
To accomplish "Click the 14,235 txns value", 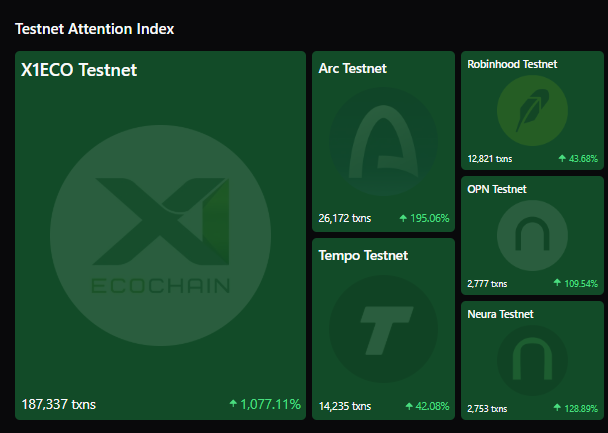I will 345,406.
